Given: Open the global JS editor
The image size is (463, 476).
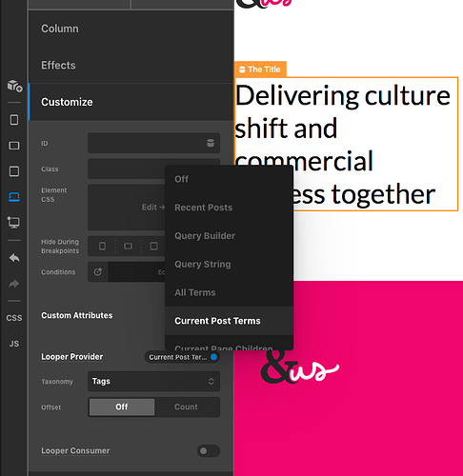Looking at the screenshot, I should 14,344.
